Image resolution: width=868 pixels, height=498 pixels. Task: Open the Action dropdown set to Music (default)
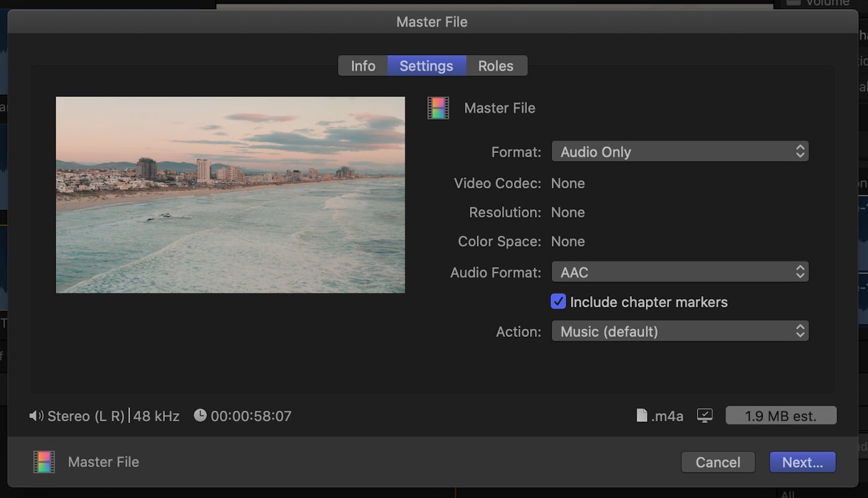pyautogui.click(x=680, y=331)
